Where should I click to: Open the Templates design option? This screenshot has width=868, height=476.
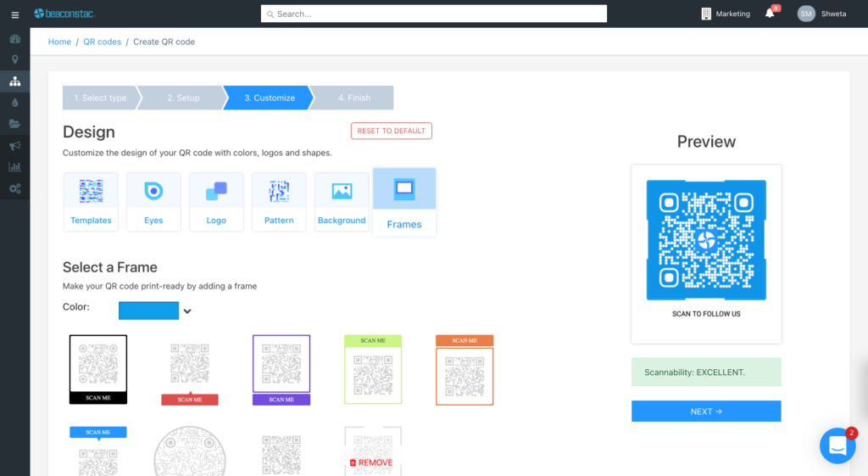(91, 202)
